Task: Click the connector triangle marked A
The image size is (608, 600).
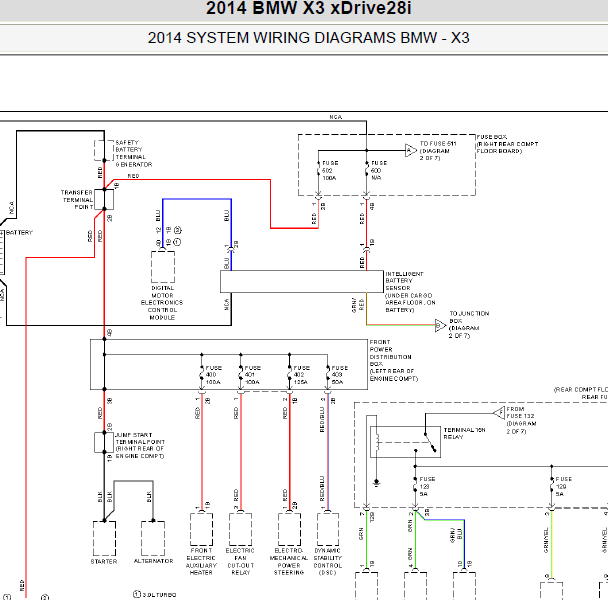Action: coord(410,150)
